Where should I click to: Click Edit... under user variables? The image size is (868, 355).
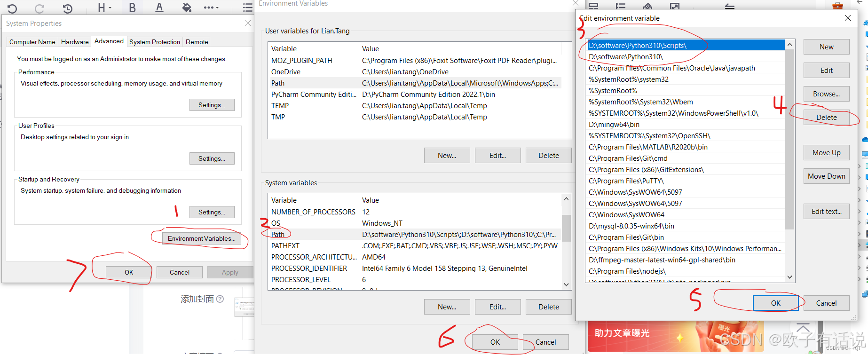(x=498, y=156)
